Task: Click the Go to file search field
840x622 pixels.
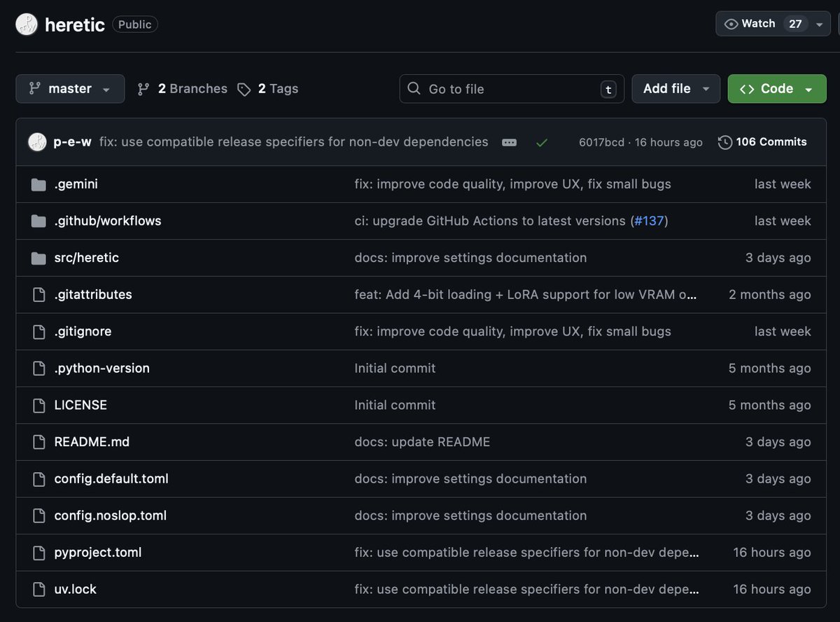Action: pos(512,89)
